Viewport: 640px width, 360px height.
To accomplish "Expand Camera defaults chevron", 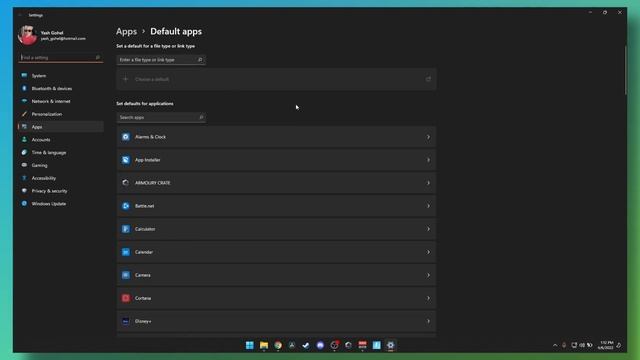I will click(428, 275).
